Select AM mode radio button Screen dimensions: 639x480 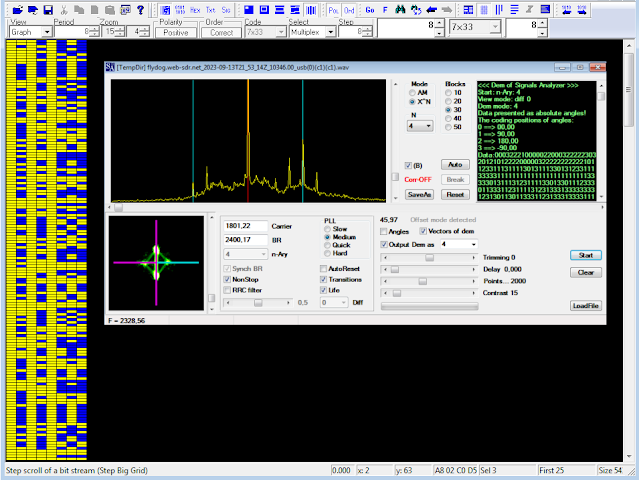413,94
